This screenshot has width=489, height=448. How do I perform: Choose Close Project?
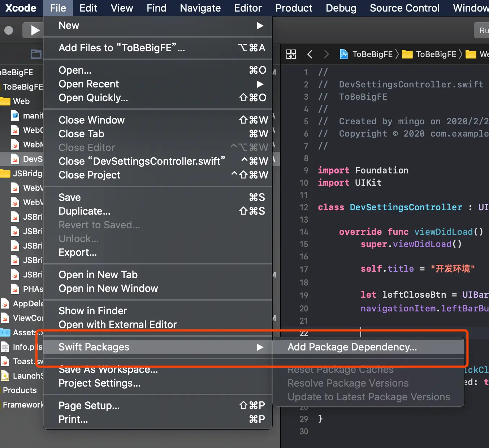(x=158, y=175)
